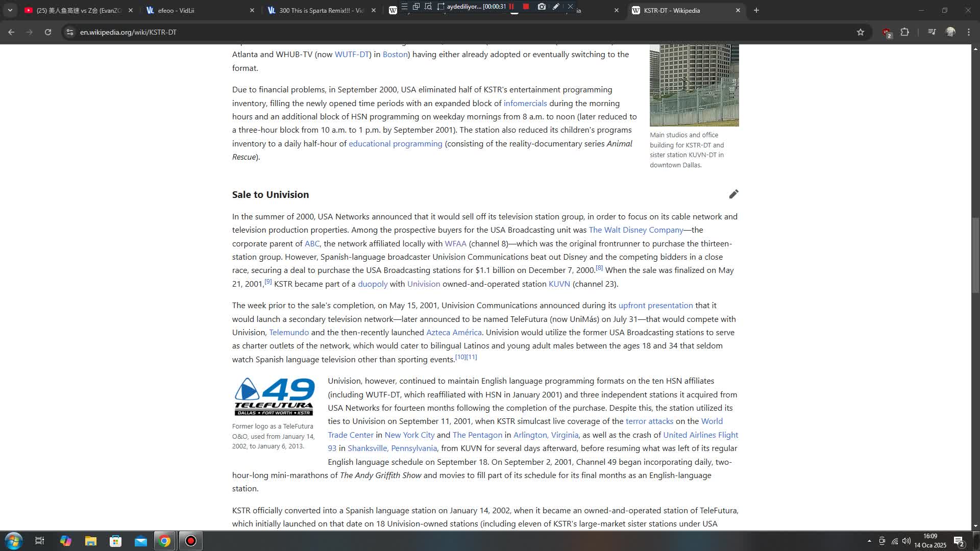This screenshot has height=551, width=980.
Task: Open the WUTF-DT link
Action: click(352, 55)
